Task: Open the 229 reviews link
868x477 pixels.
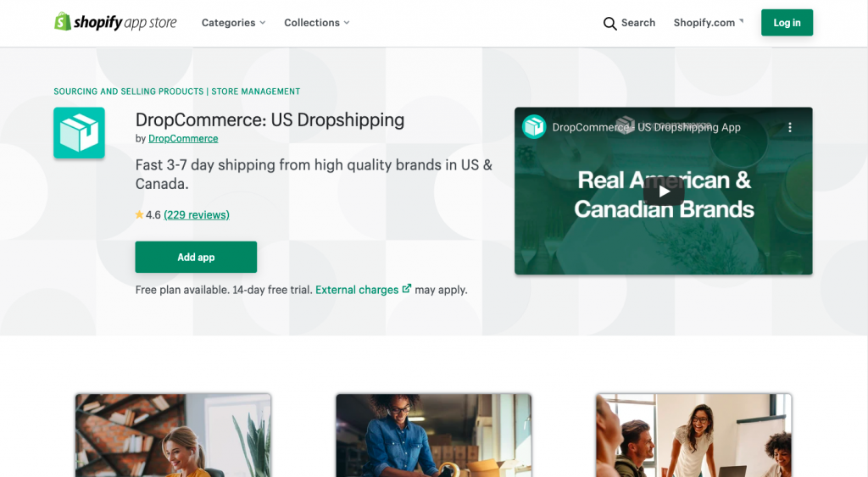Action: 197,214
